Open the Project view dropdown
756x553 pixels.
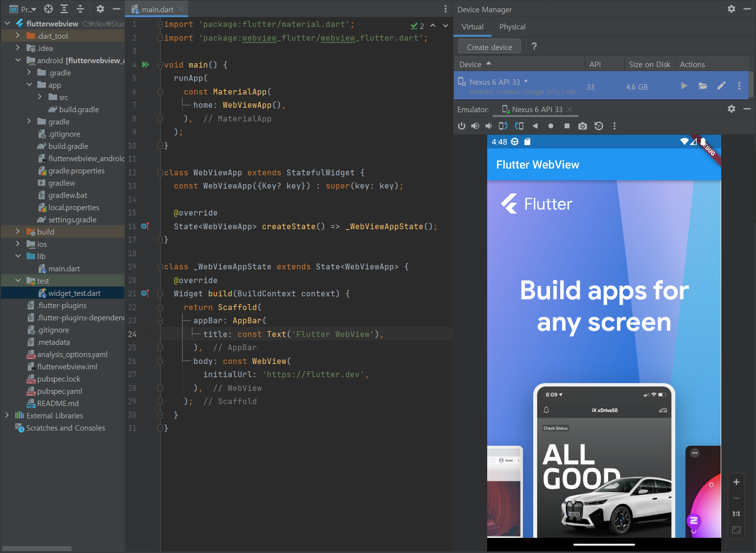pos(23,9)
